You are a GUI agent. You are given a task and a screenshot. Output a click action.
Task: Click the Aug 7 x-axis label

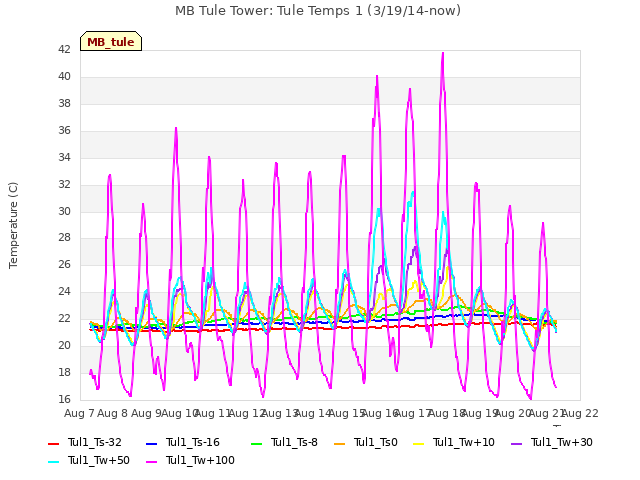pyautogui.click(x=79, y=413)
